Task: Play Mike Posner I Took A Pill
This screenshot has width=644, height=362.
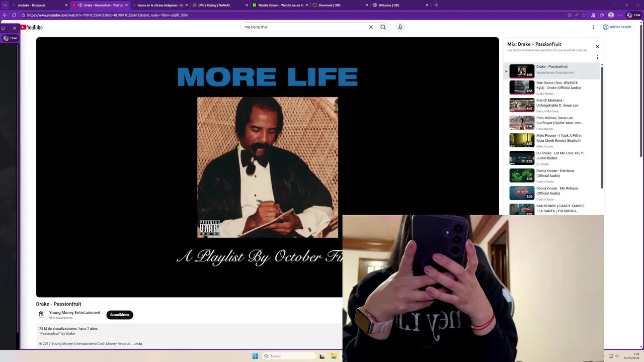Action: click(x=552, y=140)
